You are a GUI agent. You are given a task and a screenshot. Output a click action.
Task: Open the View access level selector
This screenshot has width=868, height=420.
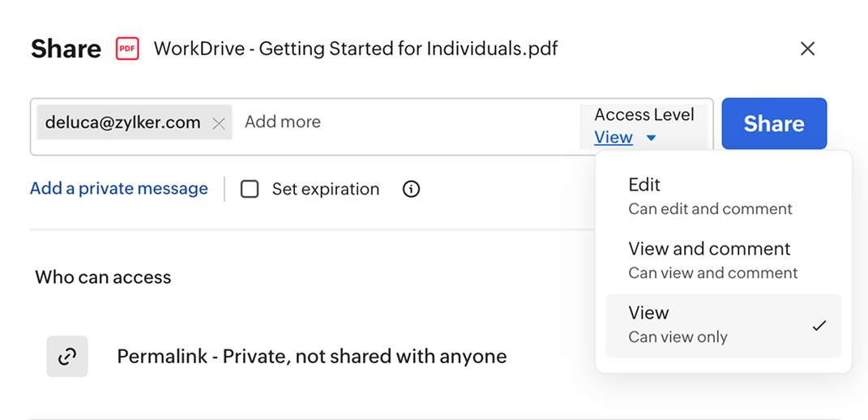click(614, 138)
